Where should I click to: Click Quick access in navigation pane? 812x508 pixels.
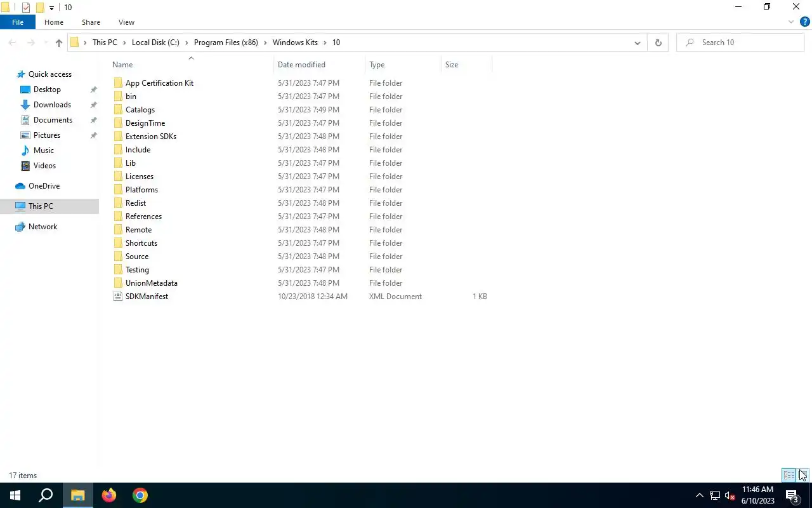(x=49, y=74)
